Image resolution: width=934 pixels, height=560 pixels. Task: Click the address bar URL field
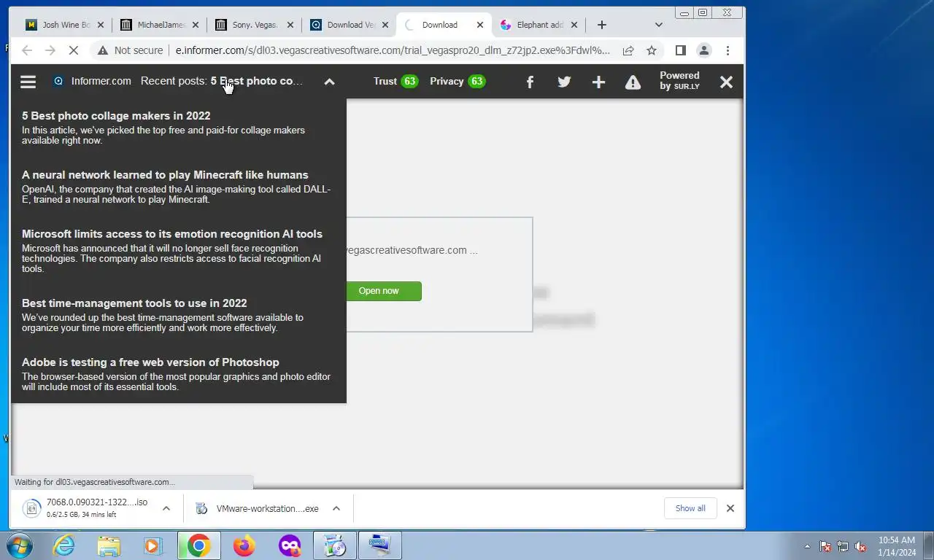coord(393,50)
